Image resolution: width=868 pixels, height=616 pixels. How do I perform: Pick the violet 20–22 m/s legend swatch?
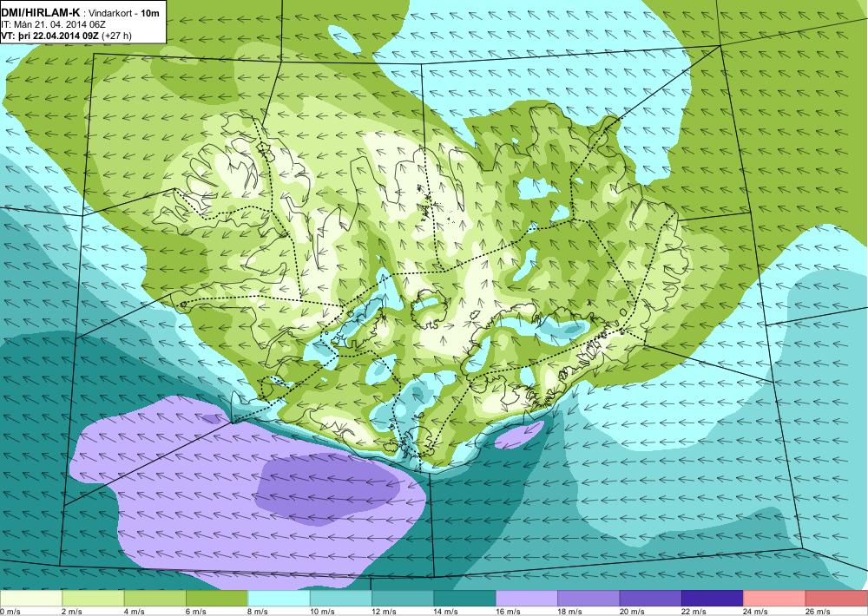[651, 599]
